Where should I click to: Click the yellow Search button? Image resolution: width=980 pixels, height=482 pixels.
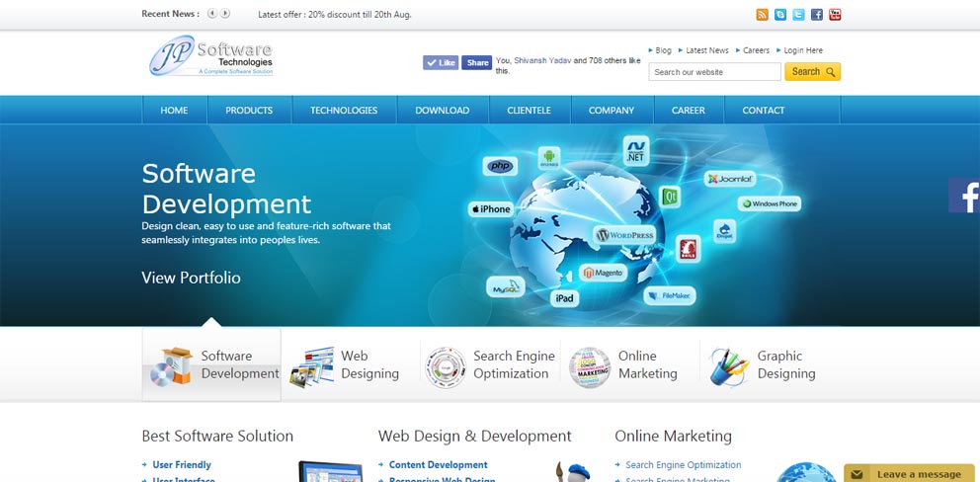click(812, 71)
